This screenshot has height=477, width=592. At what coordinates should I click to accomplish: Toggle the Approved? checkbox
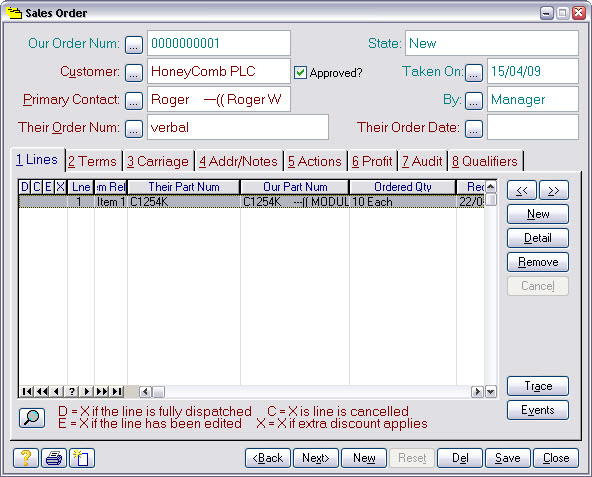coord(301,73)
